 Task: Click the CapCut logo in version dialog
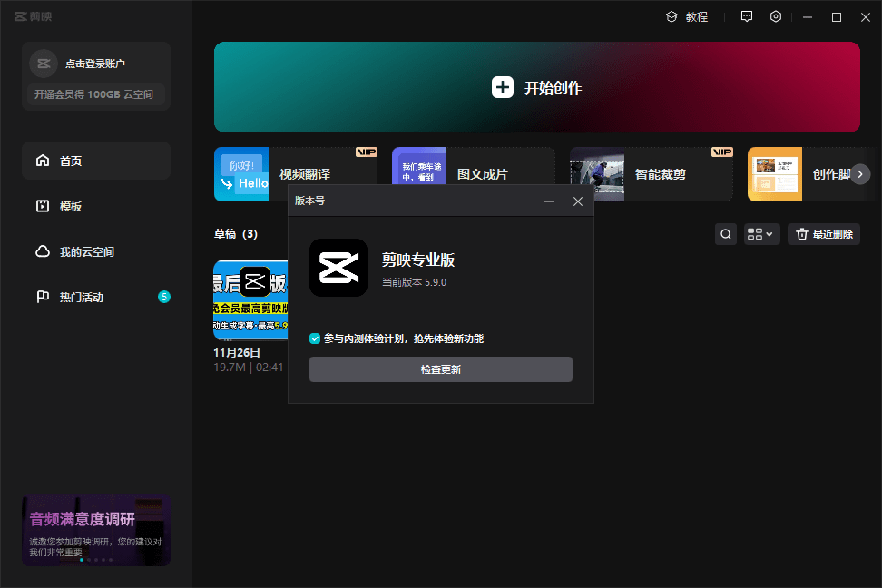tap(338, 268)
